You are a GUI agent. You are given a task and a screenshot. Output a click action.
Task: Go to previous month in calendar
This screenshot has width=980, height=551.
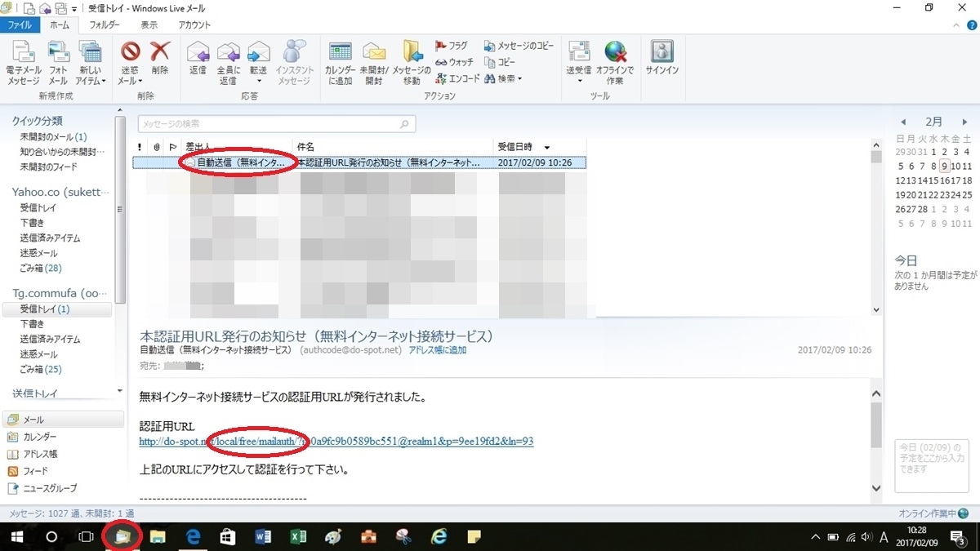click(x=903, y=122)
